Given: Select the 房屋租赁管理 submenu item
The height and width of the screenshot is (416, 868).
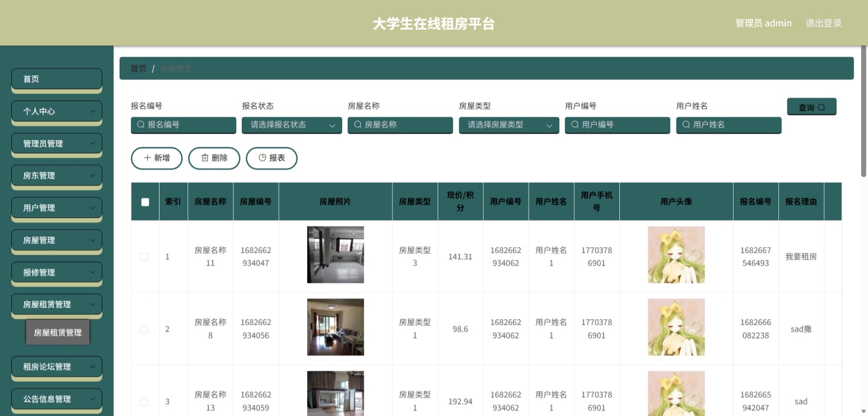Looking at the screenshot, I should pyautogui.click(x=58, y=333).
